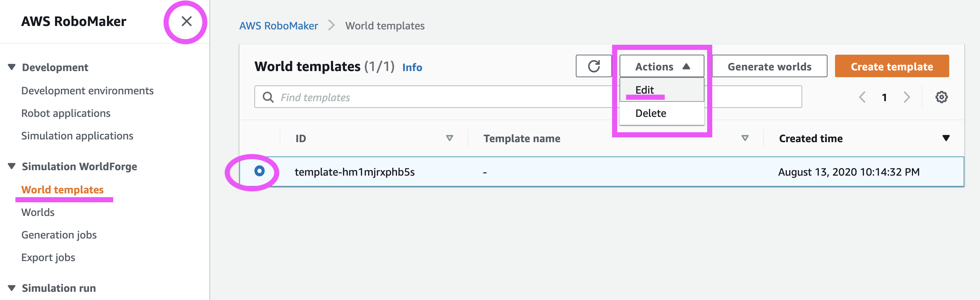Open Development environments page

[87, 91]
